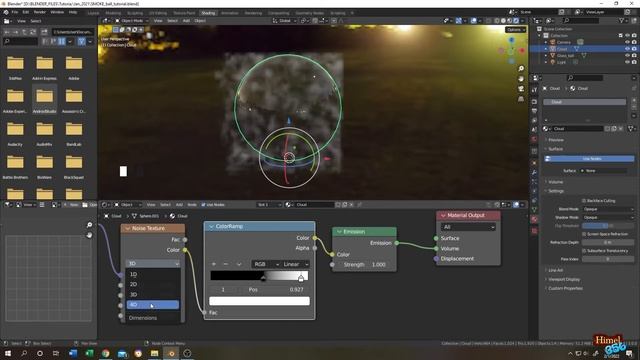Collapse the Noise Texture node
The image size is (640, 360).
point(127,229)
